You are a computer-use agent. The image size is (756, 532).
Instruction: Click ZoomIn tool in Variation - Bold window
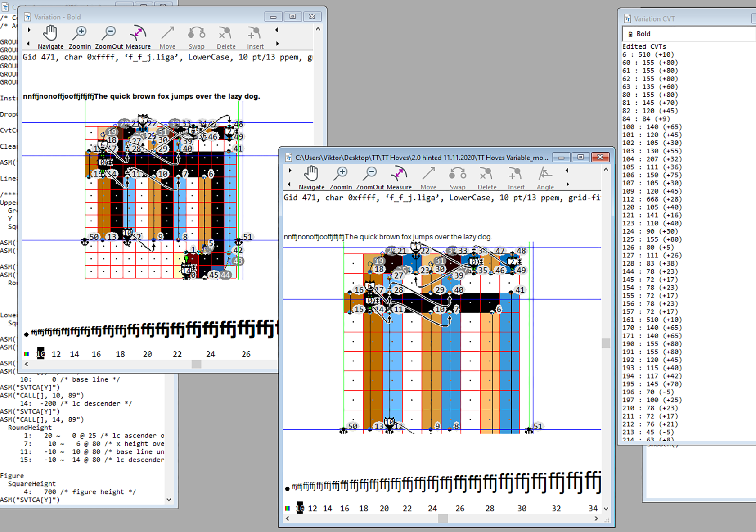tap(80, 37)
